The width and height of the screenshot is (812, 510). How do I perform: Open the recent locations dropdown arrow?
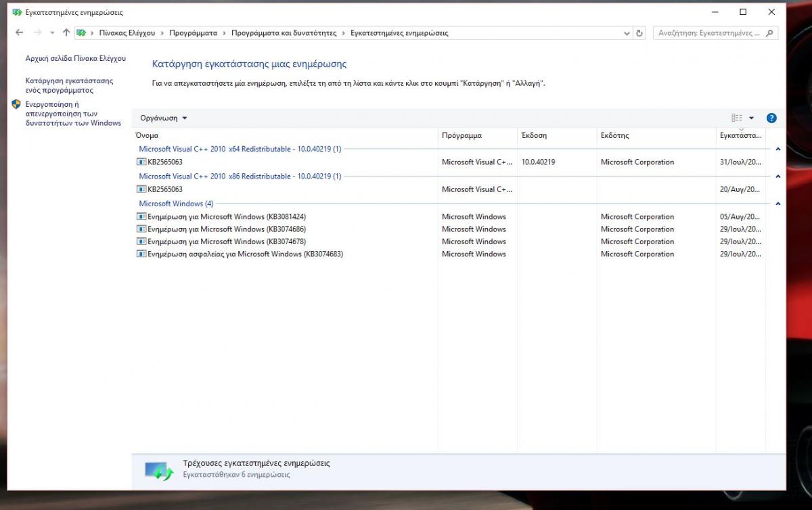point(52,32)
